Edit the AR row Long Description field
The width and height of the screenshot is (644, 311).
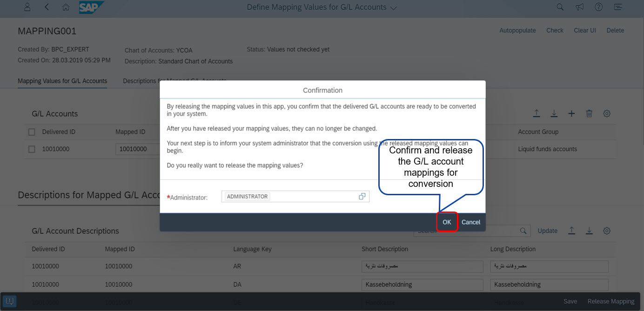coord(549,266)
